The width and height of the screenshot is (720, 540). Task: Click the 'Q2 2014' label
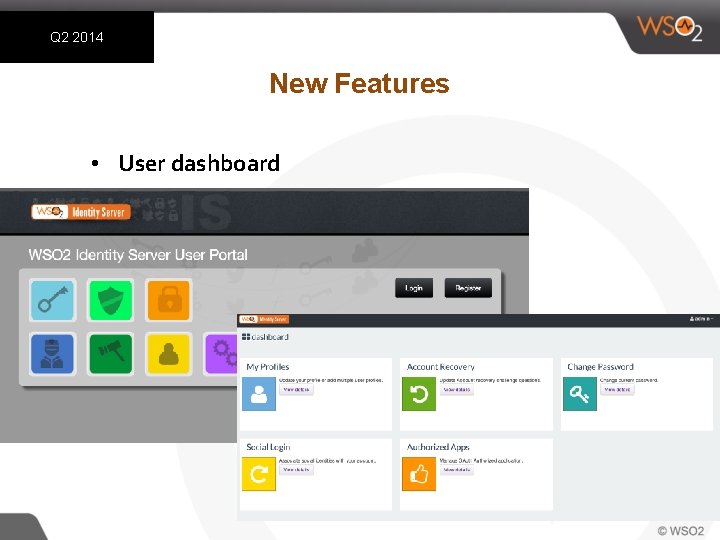77,37
